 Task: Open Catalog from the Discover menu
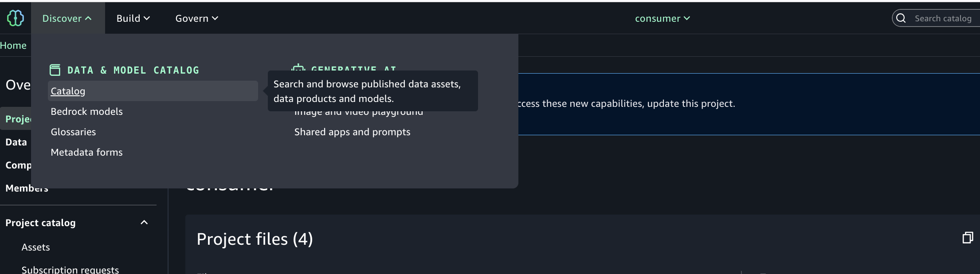point(68,91)
